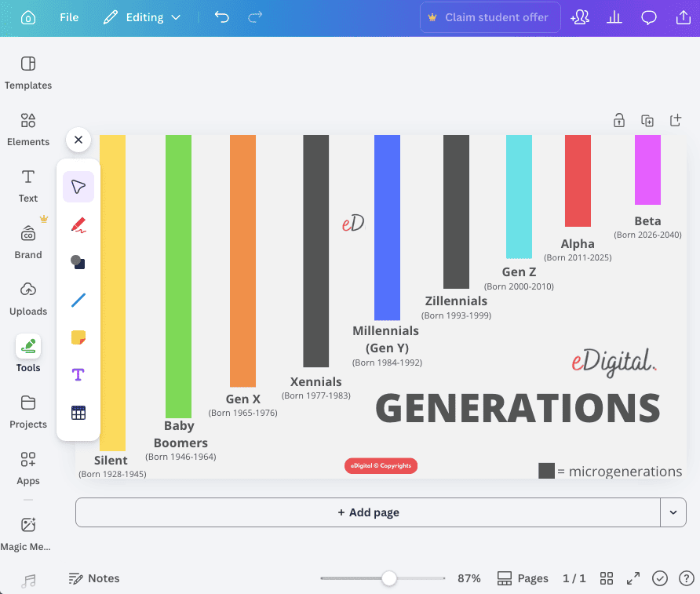The image size is (700, 594).
Task: Enter fullscreen present mode
Action: click(633, 578)
